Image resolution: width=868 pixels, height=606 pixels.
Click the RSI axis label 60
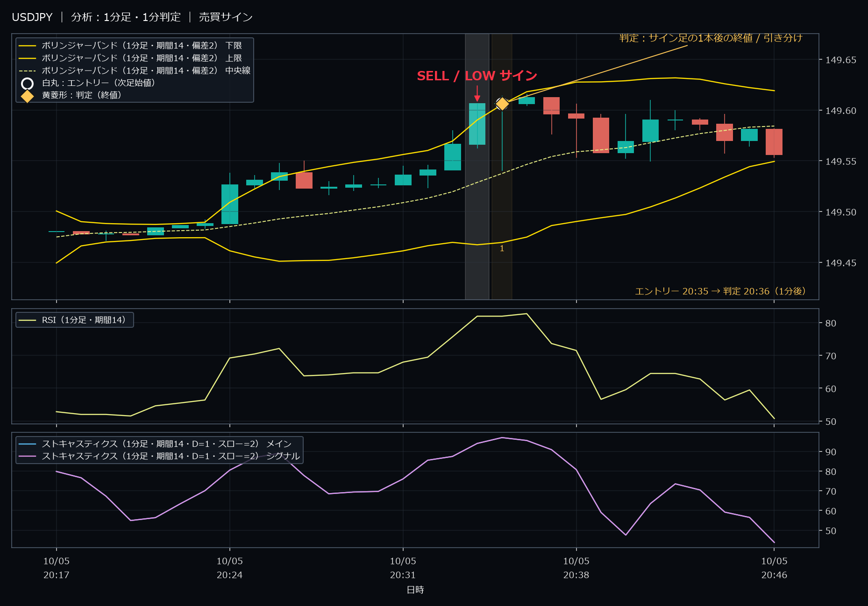point(831,388)
